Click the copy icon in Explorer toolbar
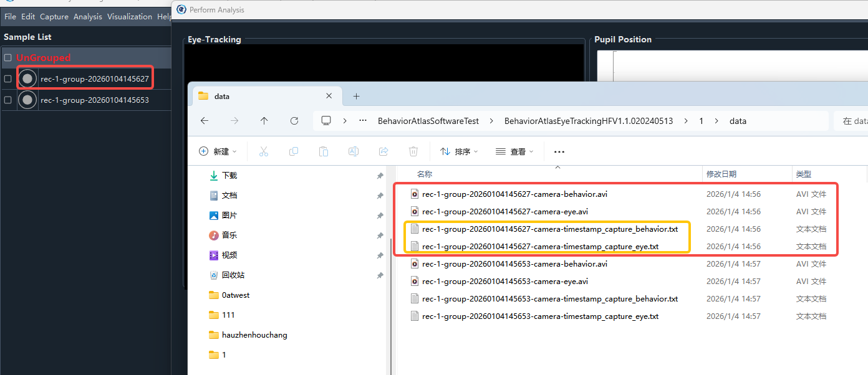 tap(293, 151)
